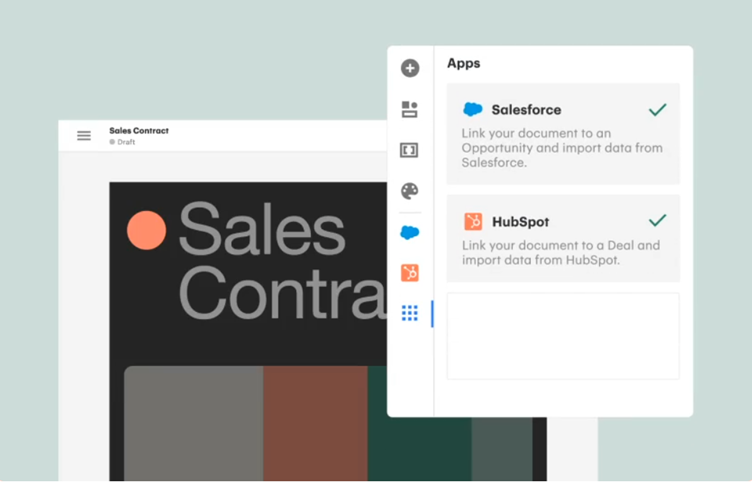The width and height of the screenshot is (752, 487).
Task: Click the Draft status label
Action: 126,143
